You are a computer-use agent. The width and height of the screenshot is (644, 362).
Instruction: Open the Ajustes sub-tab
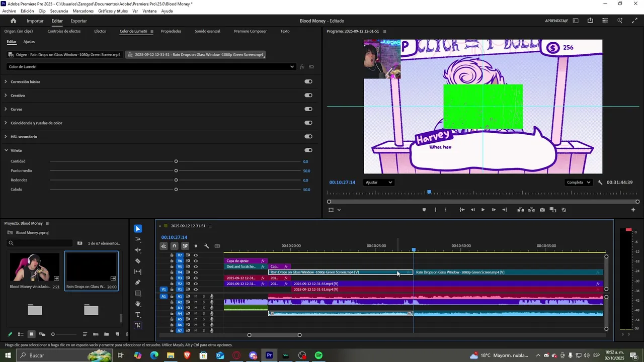coord(29,42)
